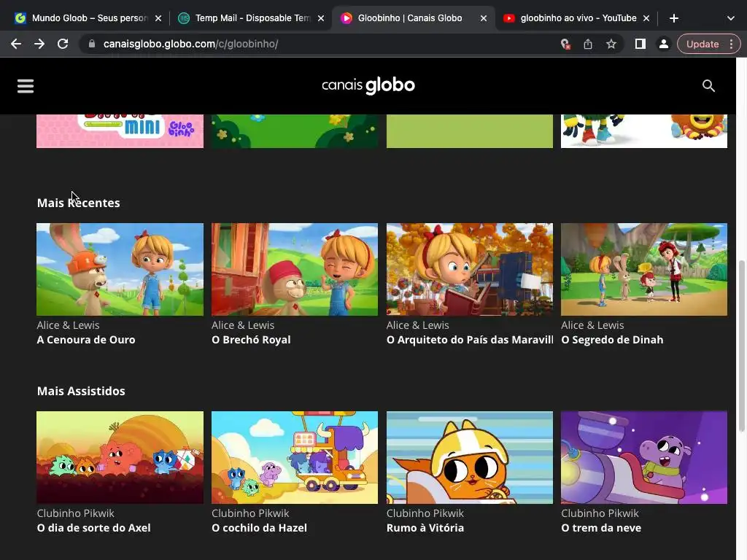Open O dia de sorte do Axel thumbnail

(120, 457)
